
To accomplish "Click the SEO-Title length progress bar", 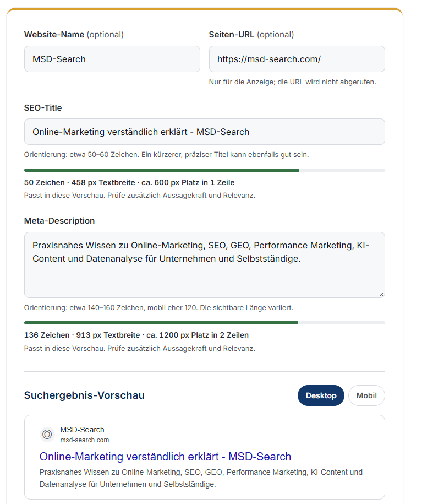I will pos(205,170).
